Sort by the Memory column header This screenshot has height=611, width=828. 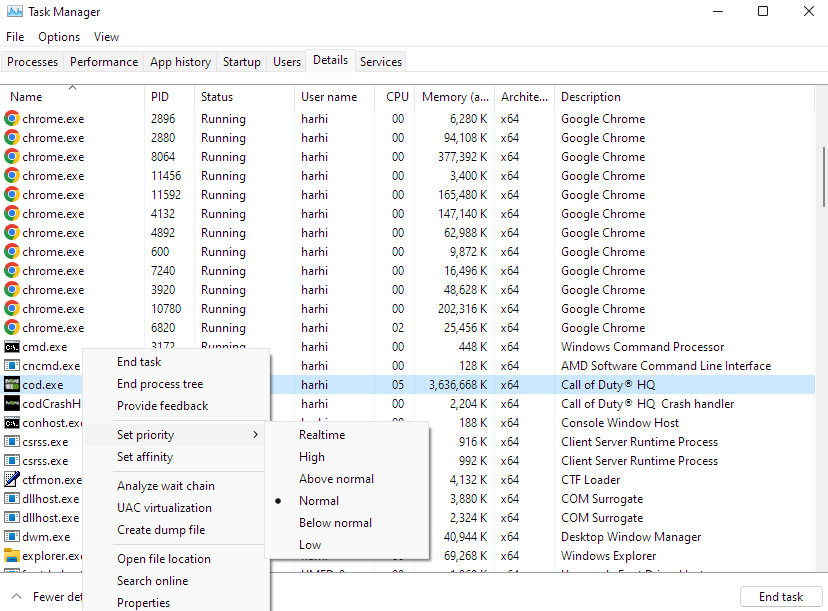[455, 97]
